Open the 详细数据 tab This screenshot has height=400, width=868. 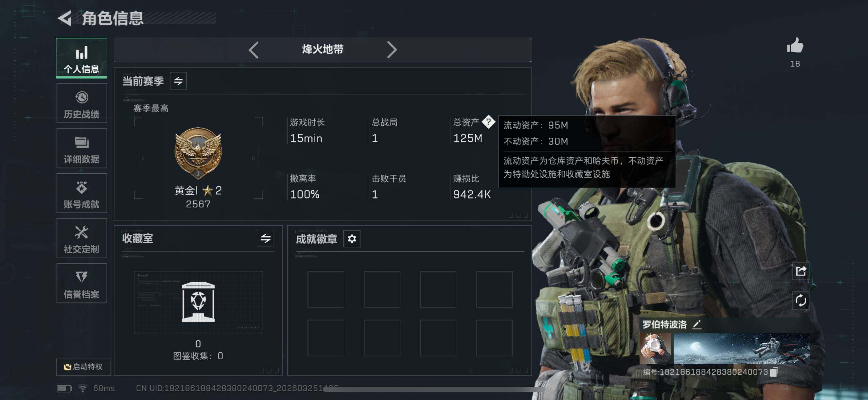(x=82, y=148)
